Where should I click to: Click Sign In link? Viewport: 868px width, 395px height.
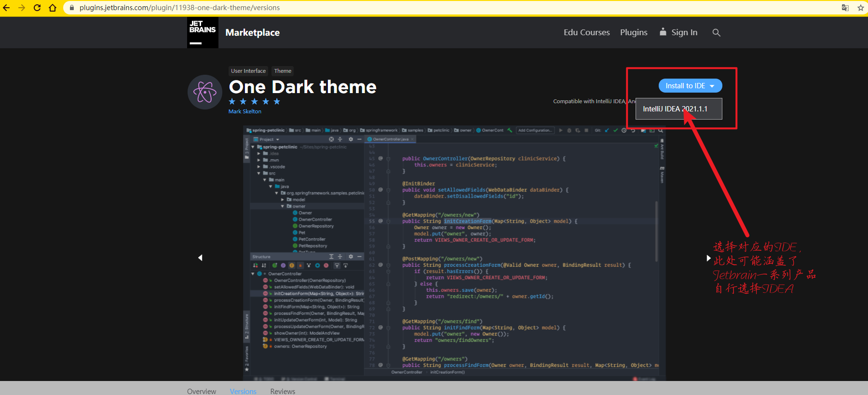(678, 32)
